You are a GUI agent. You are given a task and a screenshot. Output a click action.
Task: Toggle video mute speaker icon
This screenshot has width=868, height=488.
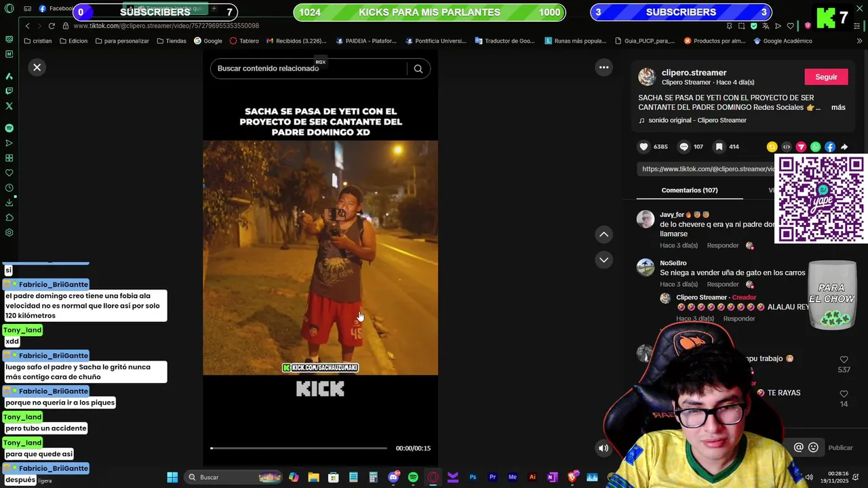click(604, 448)
